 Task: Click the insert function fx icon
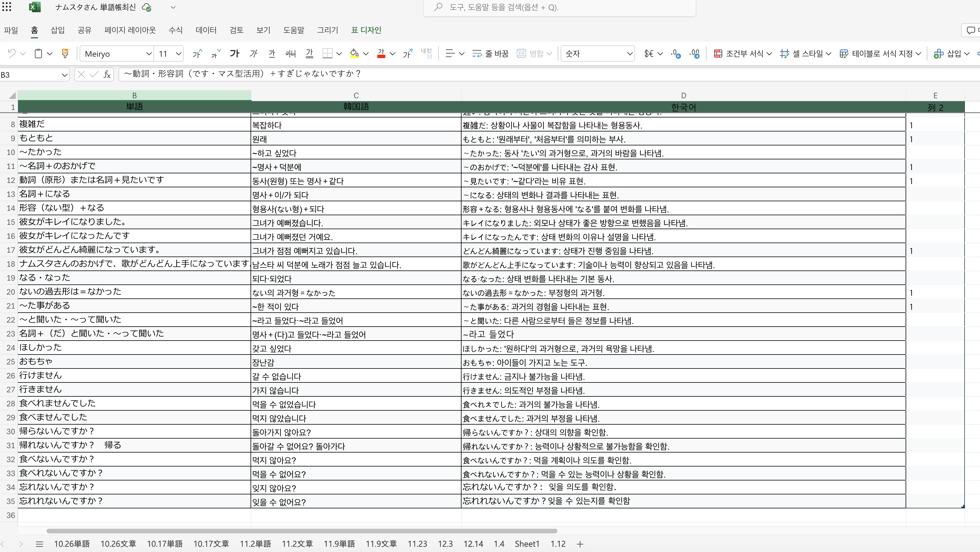pos(107,75)
